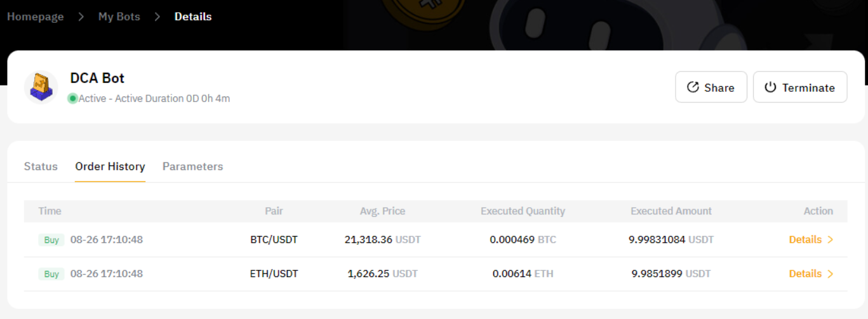Open the Parameters tab
868x319 pixels.
click(x=192, y=166)
